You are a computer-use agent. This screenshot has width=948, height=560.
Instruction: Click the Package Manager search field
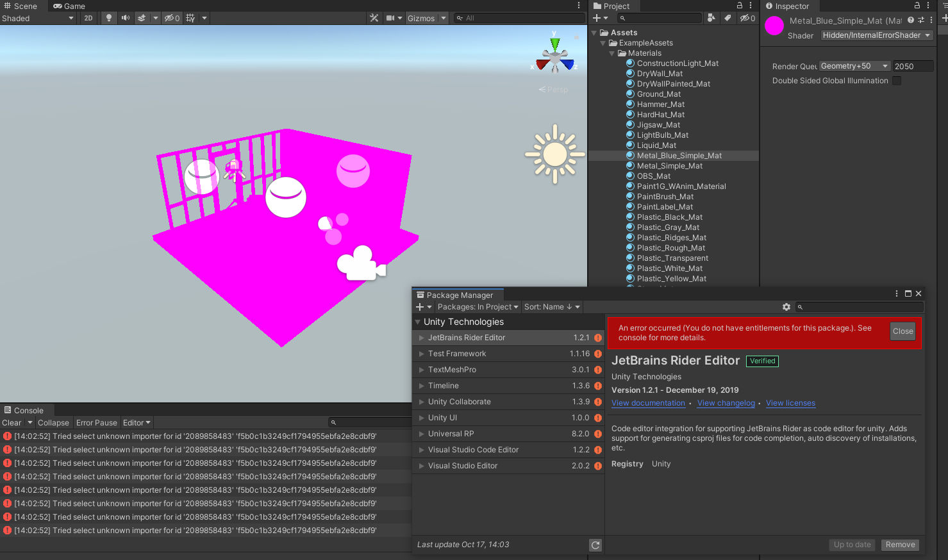pos(859,307)
